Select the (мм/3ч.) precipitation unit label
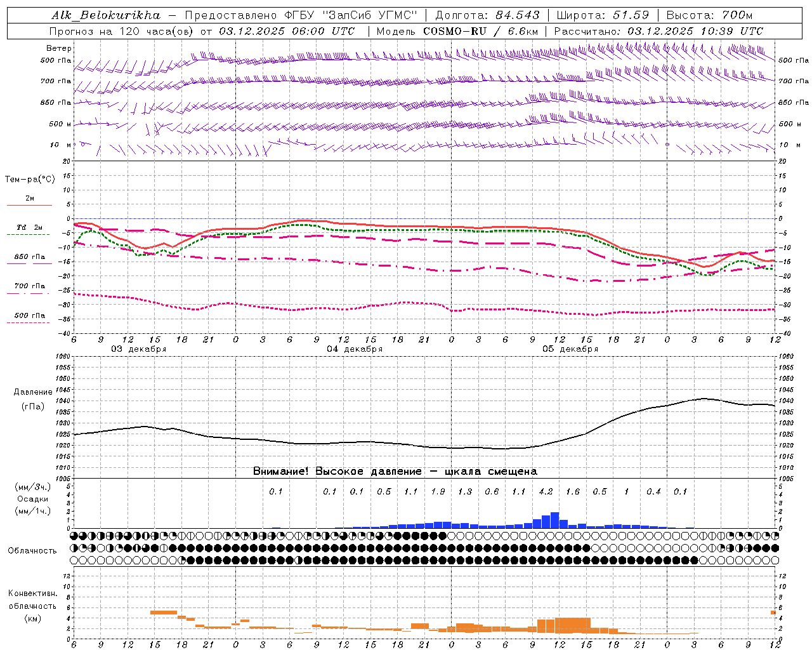Viewport: 812px width, 650px height. 33,487
